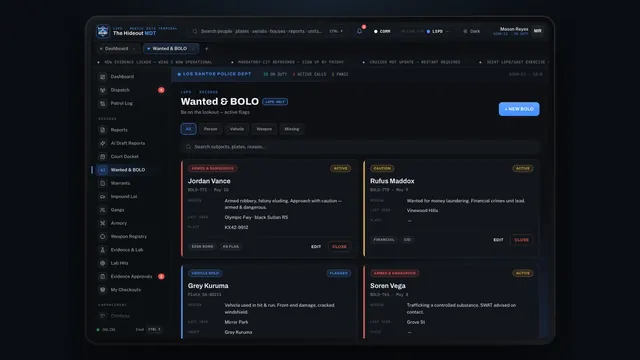Screen dimensions: 640x360
Task: Open the LSPD department selector dropdown
Action: (438, 31)
